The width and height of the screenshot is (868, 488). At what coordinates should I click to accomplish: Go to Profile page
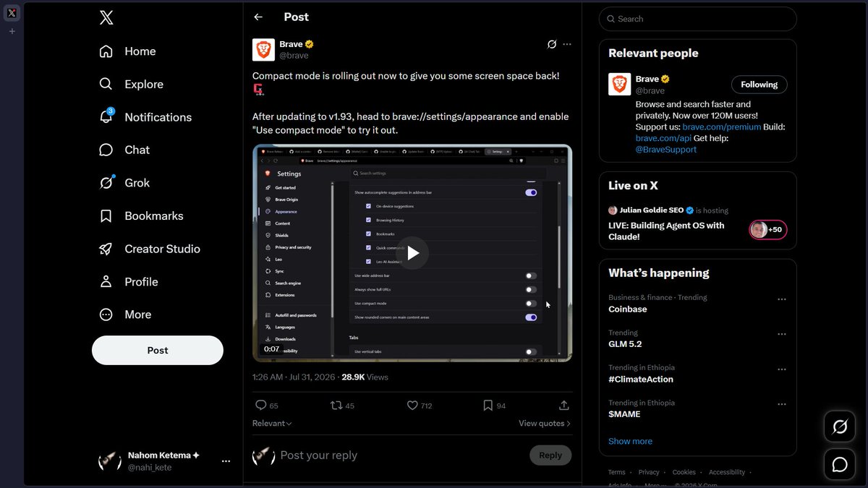128,282
